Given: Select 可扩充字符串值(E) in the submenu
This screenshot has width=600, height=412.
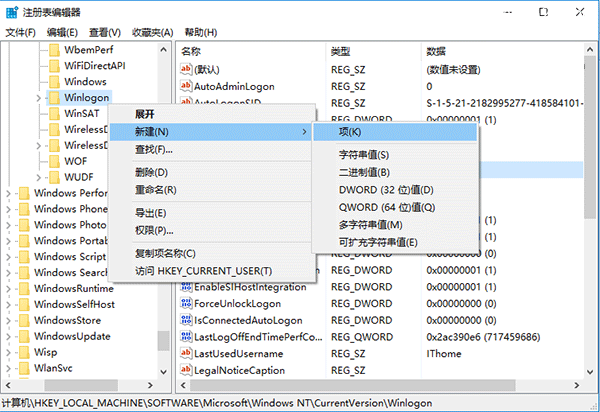Looking at the screenshot, I should (x=395, y=243).
